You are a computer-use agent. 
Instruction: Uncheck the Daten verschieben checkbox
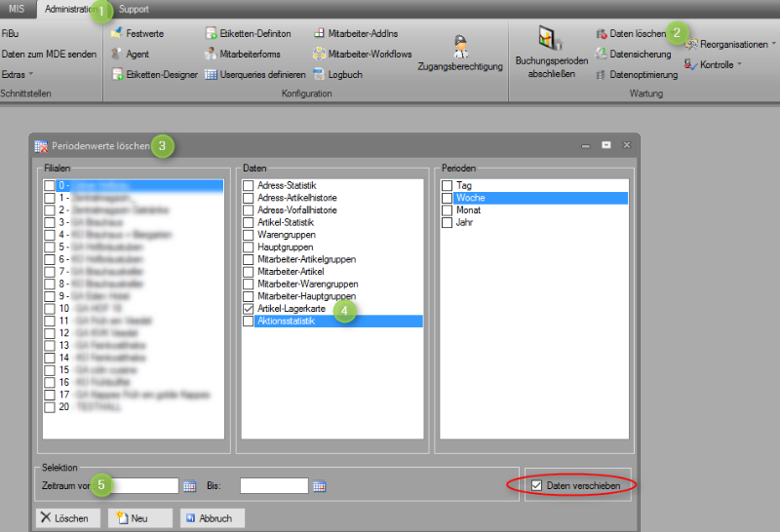pyautogui.click(x=536, y=485)
